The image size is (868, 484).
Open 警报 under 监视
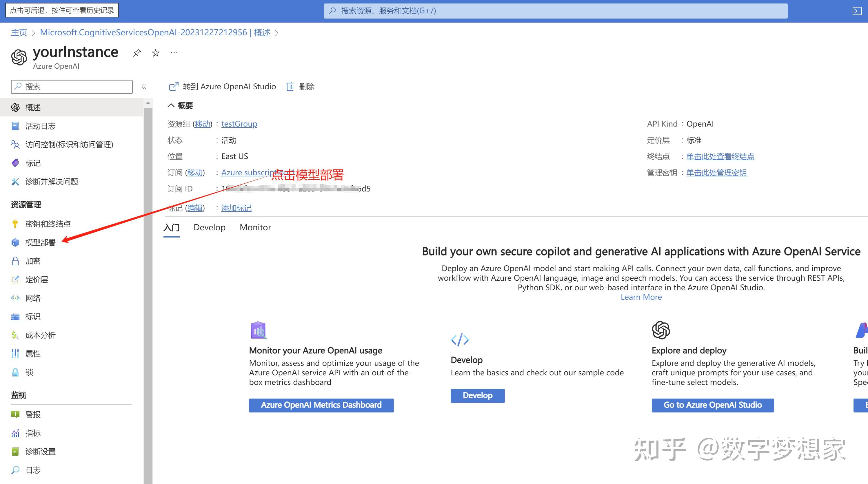point(33,414)
